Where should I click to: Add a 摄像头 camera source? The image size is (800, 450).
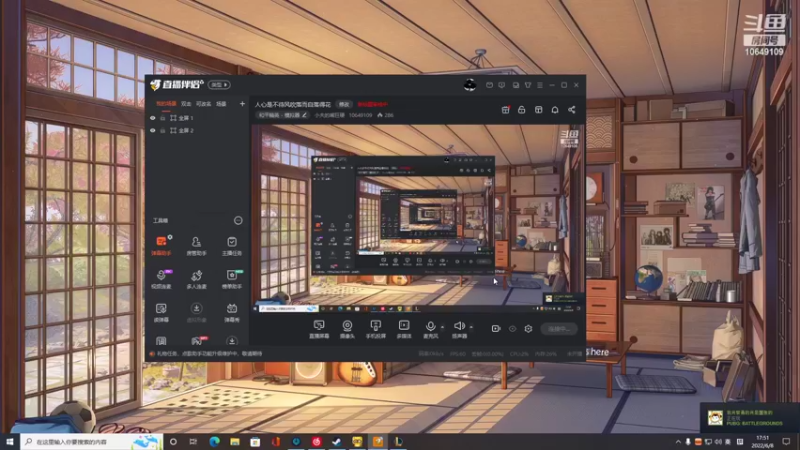pos(347,329)
